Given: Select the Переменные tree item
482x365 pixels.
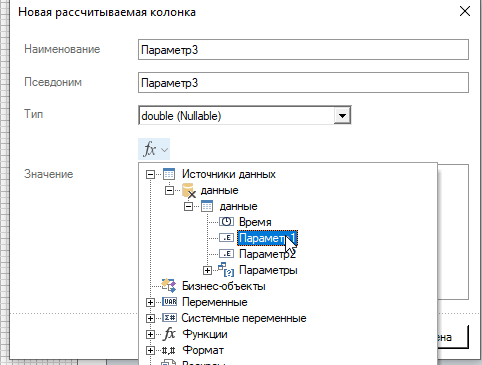Looking at the screenshot, I should click(x=215, y=302).
